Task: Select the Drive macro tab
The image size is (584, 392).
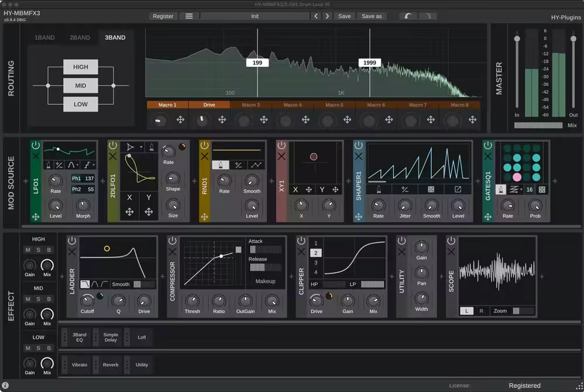Action: point(209,104)
